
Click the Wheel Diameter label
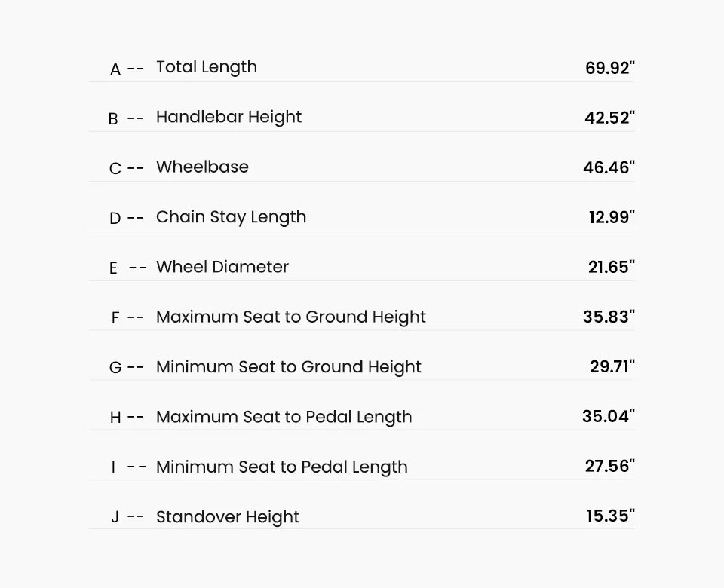click(x=222, y=267)
